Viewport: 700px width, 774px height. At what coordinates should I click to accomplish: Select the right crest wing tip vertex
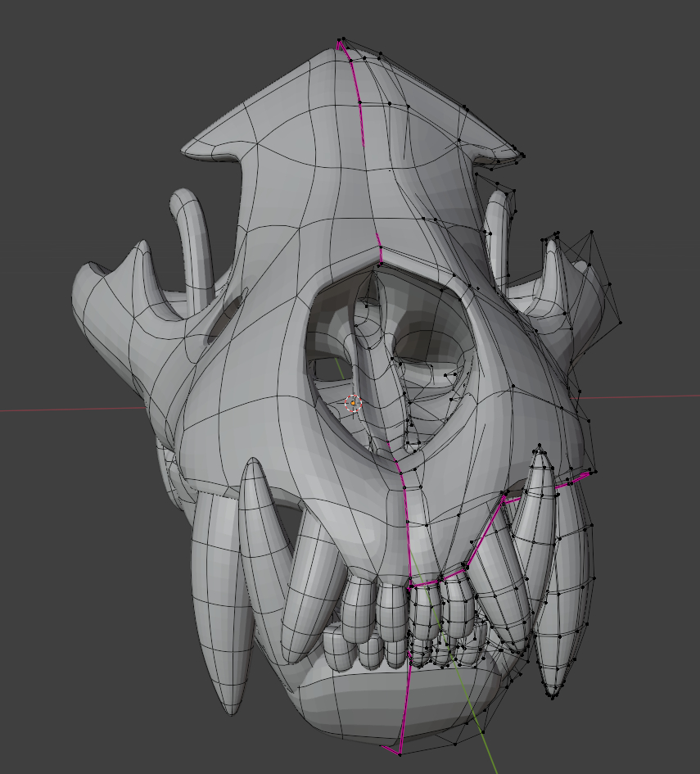(522, 155)
